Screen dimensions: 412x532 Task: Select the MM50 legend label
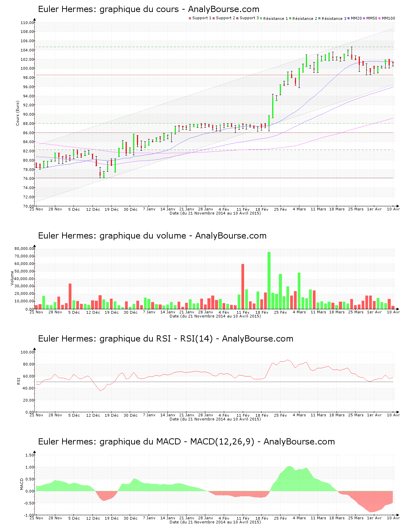(x=372, y=18)
